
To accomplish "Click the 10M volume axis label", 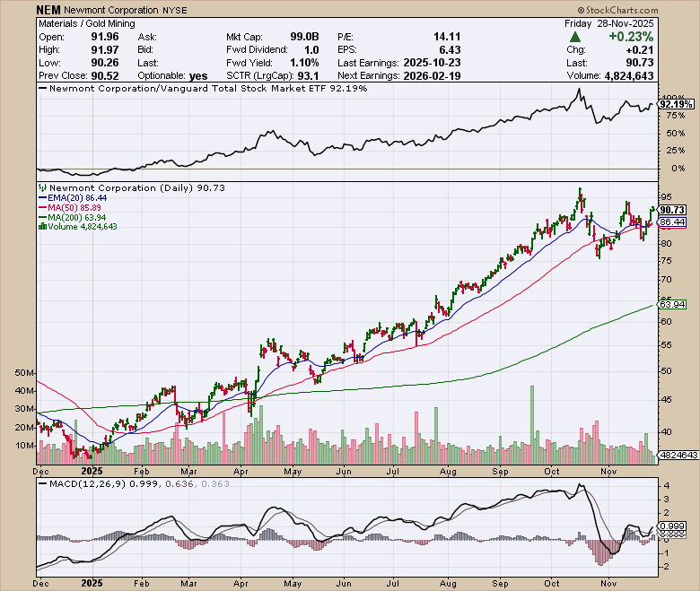I will (24, 445).
